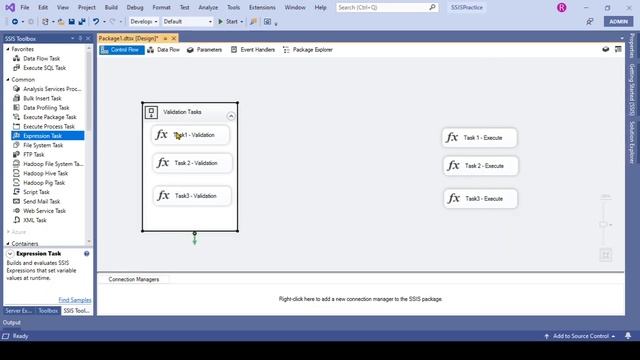Choose the Execute Package Task
640x360 pixels.
pos(49,117)
